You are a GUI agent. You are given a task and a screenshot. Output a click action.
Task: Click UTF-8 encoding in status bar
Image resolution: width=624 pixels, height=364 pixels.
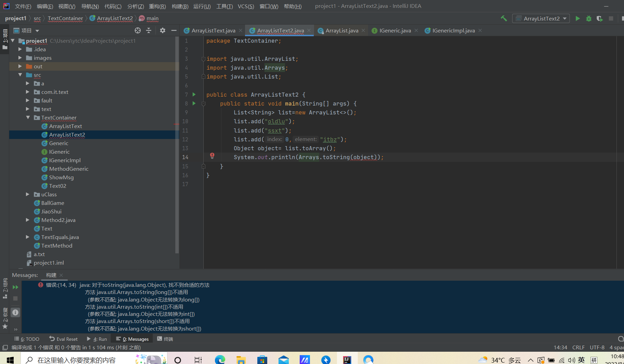(x=597, y=348)
